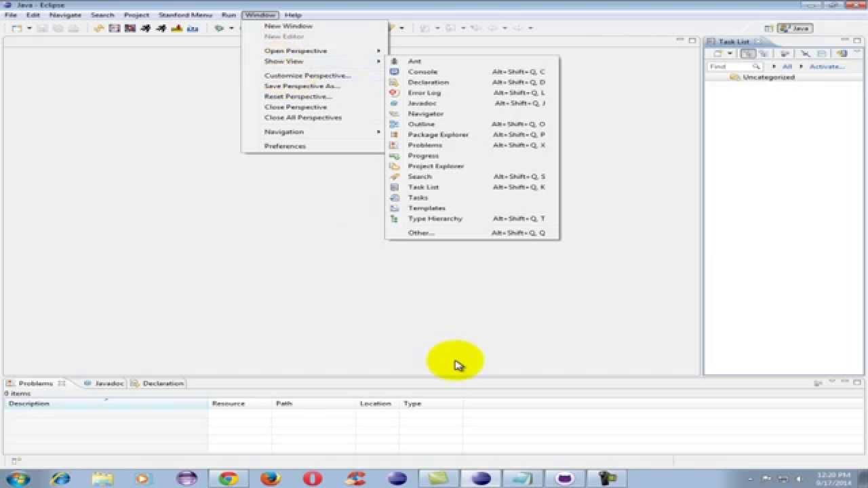Screen dimensions: 868x488
Task: Click the Java perspective button
Action: (795, 28)
